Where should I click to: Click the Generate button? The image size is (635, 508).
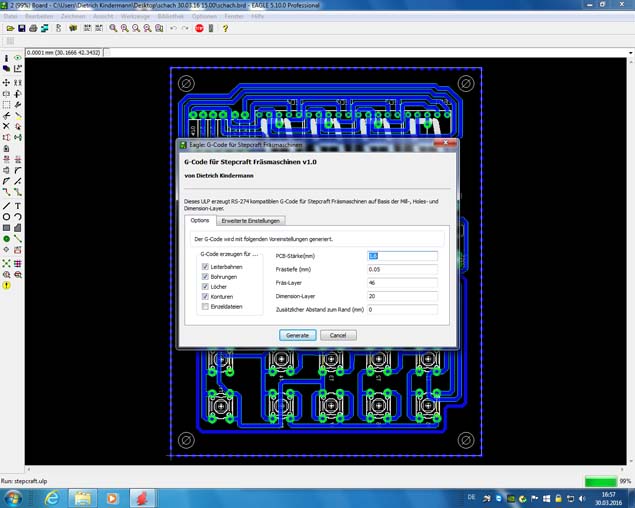298,335
